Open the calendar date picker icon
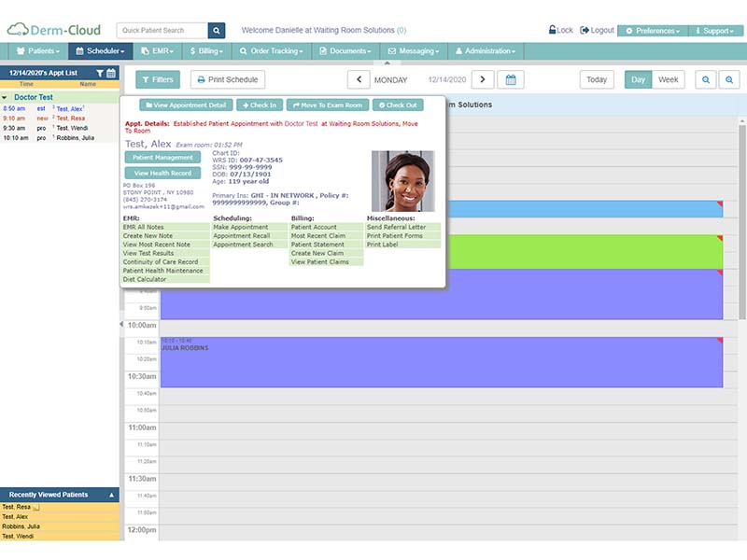The image size is (747, 560). pos(511,79)
